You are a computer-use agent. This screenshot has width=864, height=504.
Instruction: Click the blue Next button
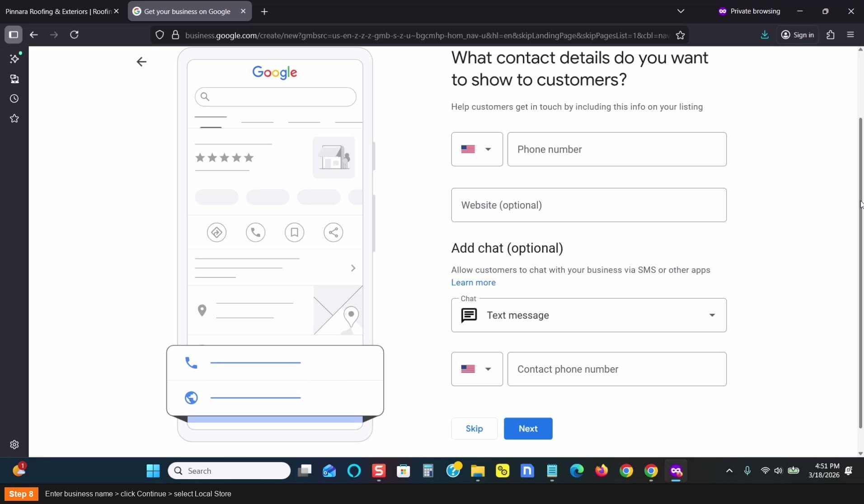tap(528, 429)
